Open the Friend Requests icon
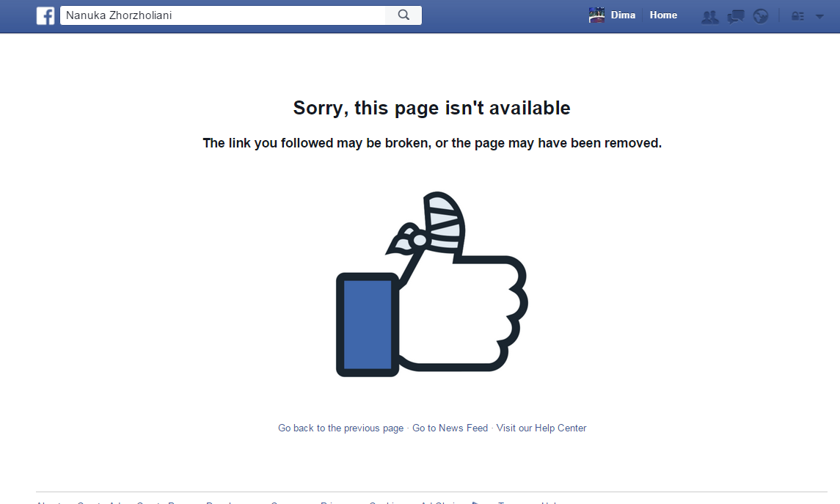Image resolution: width=840 pixels, height=504 pixels. click(x=710, y=17)
